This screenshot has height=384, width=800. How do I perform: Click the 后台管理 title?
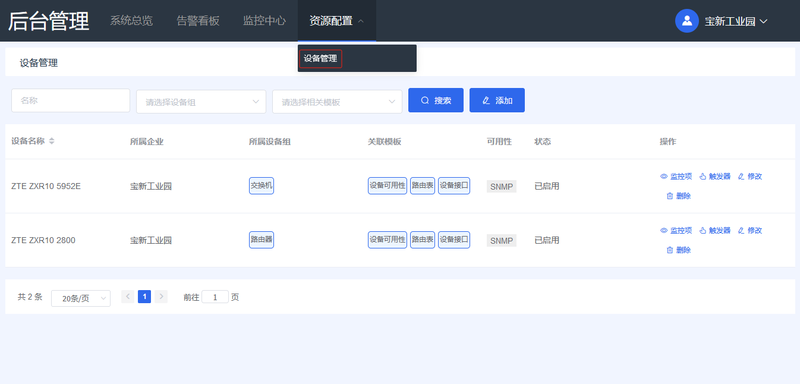click(x=48, y=21)
